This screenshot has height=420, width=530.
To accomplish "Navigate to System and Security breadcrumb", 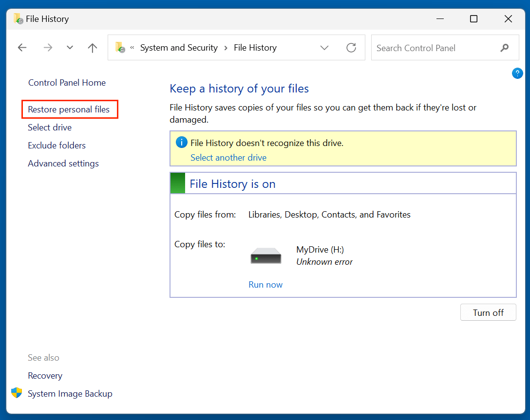I will click(178, 47).
